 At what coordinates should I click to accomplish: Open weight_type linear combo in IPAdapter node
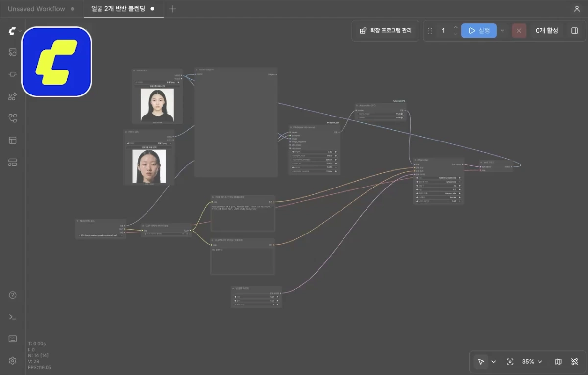pos(315,156)
